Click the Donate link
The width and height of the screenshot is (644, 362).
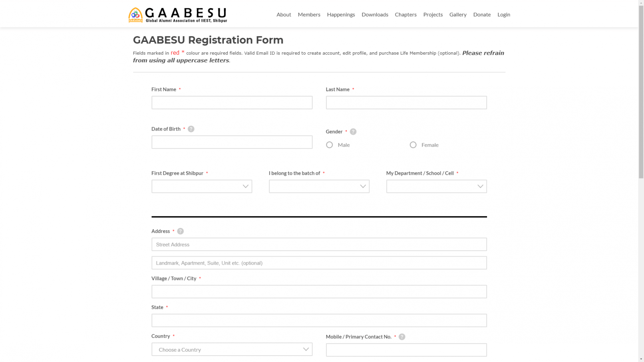[x=482, y=15]
